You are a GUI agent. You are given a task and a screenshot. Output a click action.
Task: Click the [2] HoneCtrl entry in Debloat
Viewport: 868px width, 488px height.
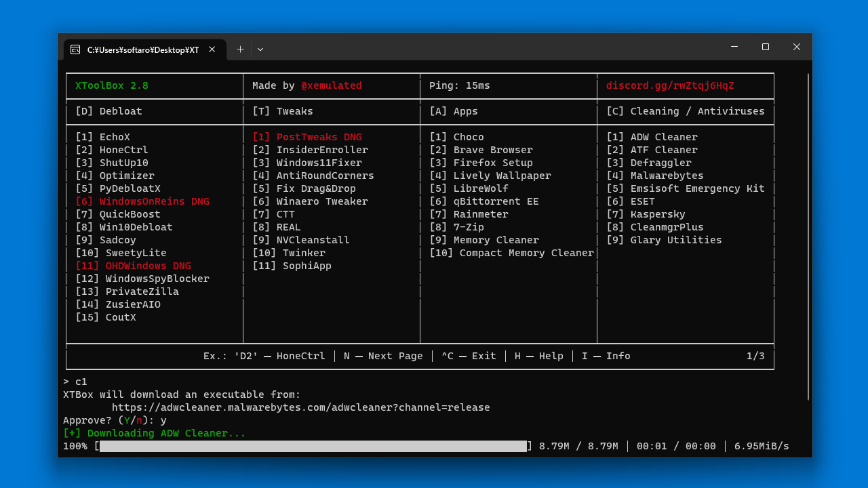(112, 150)
